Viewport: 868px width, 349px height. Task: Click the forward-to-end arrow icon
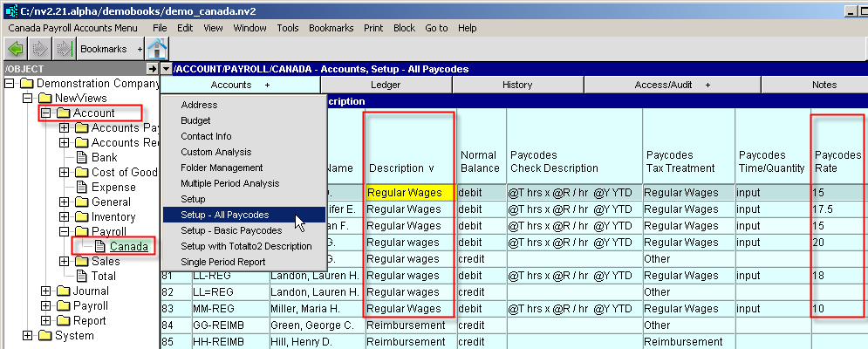[62, 49]
